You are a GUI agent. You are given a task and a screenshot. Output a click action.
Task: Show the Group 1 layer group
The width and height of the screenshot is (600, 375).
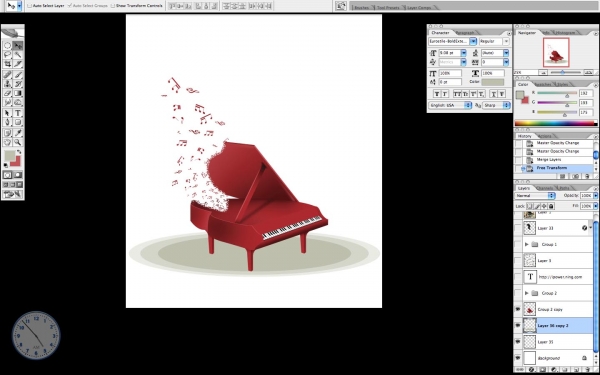click(518, 244)
